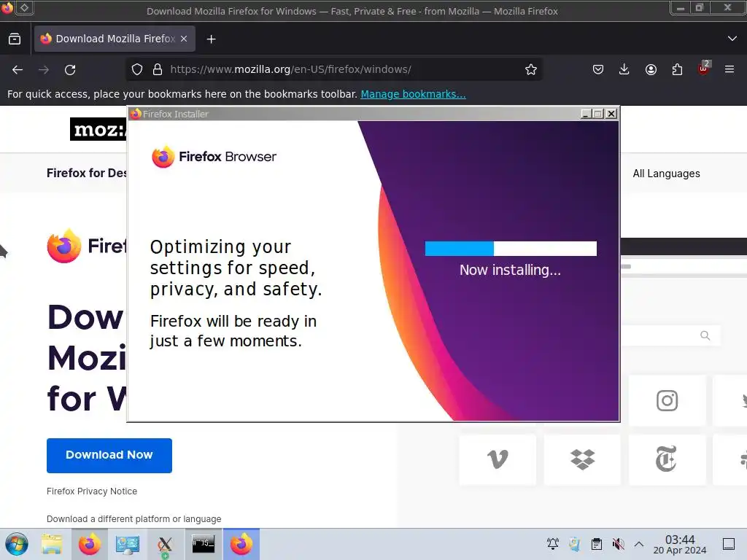
Task: Click the show desktop button
Action: coord(729,544)
